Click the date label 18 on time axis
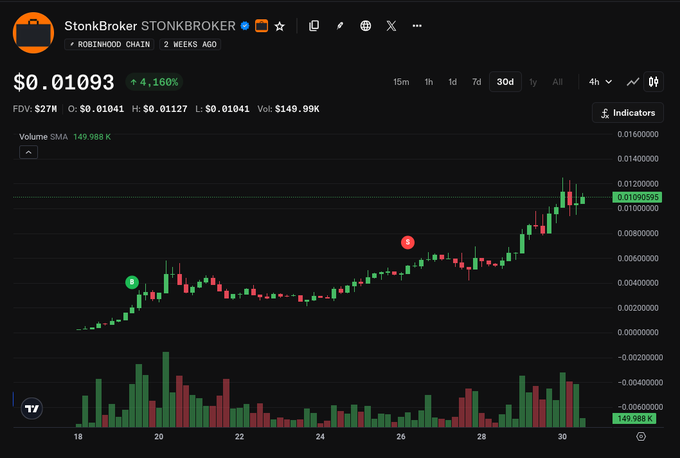Viewport: 680px width, 458px height. pyautogui.click(x=78, y=437)
